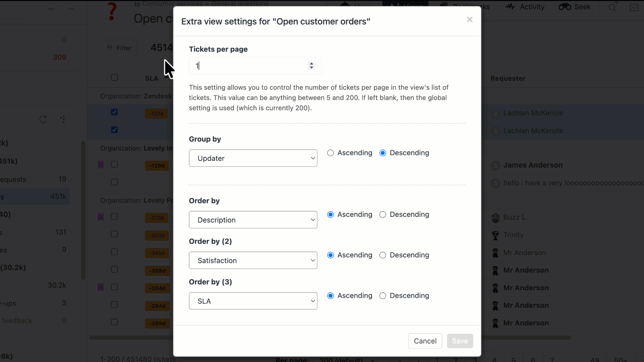Open the sidebar three-dots options icon
644x362 pixels.
tap(63, 119)
